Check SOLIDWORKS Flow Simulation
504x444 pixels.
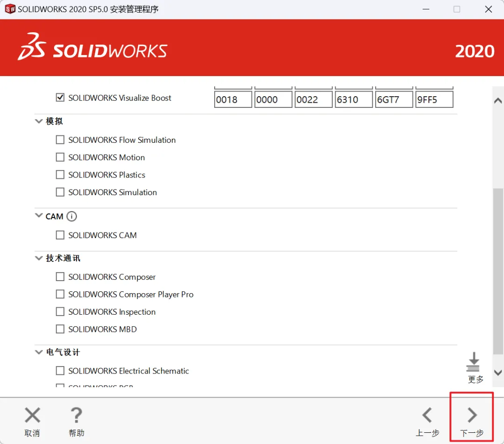[x=60, y=140]
